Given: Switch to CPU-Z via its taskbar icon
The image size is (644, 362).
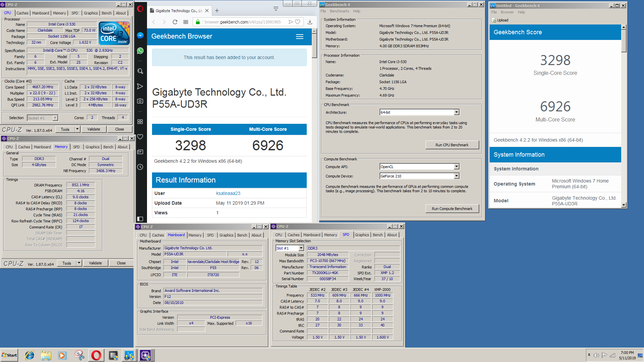Looking at the screenshot, I should click(x=146, y=355).
